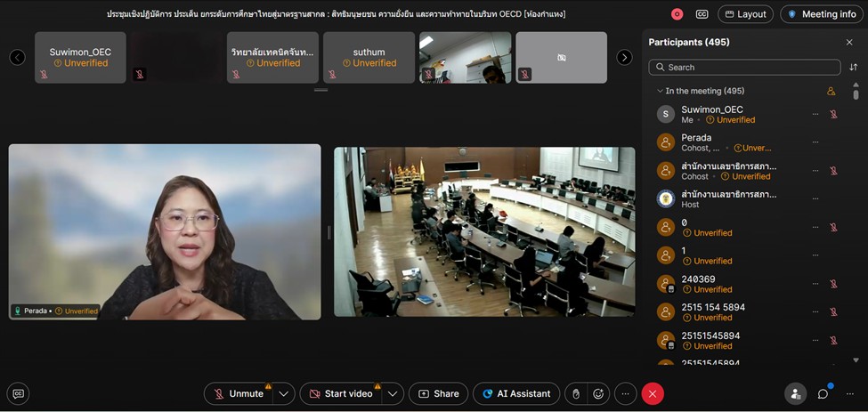Sort the participants list
Screen dimensions: 868x412
853,68
